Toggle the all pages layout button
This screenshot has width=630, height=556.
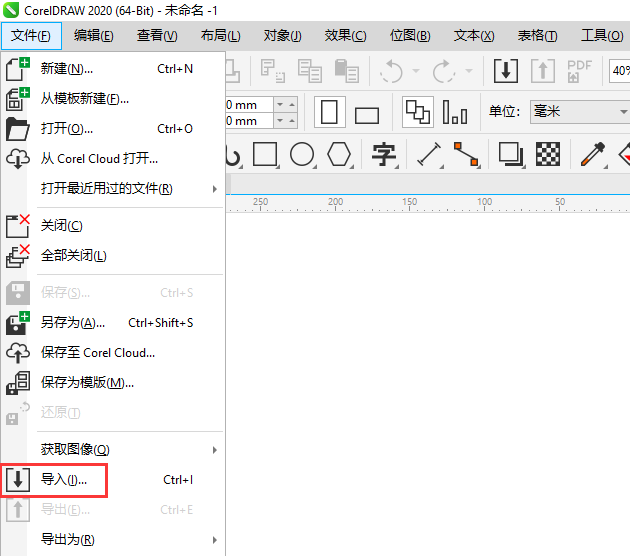[418, 112]
